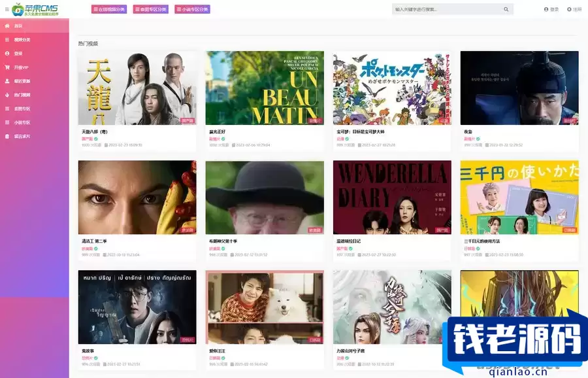Image resolution: width=588 pixels, height=378 pixels.
Task: Click the calendar icon under 天龙八部
Action: click(x=106, y=145)
